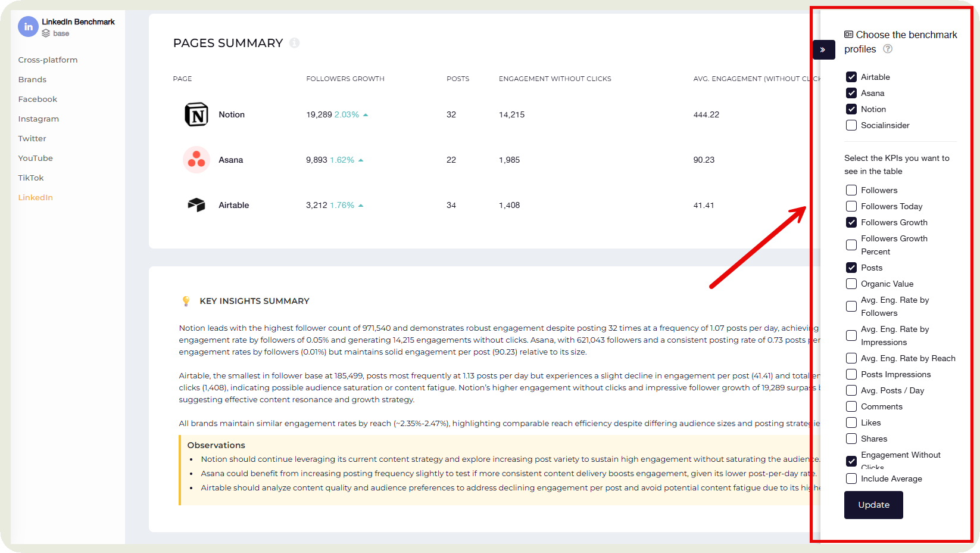Select LinkedIn in the sidebar
This screenshot has height=553, width=980.
click(x=35, y=197)
